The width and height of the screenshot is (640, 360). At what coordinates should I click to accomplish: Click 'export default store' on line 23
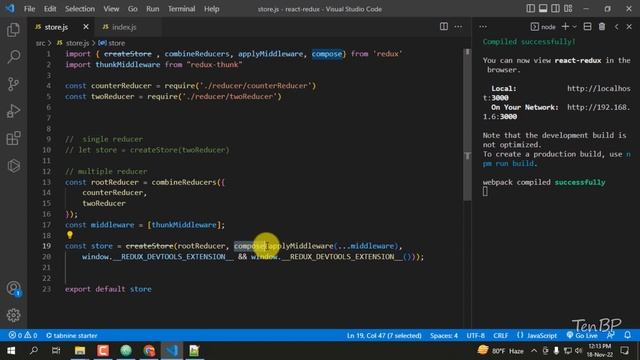108,289
